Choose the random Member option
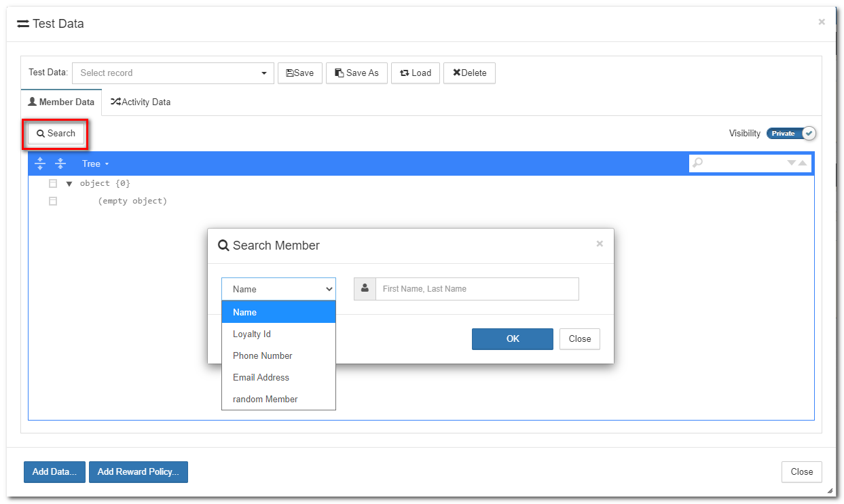844x504 pixels. [265, 399]
